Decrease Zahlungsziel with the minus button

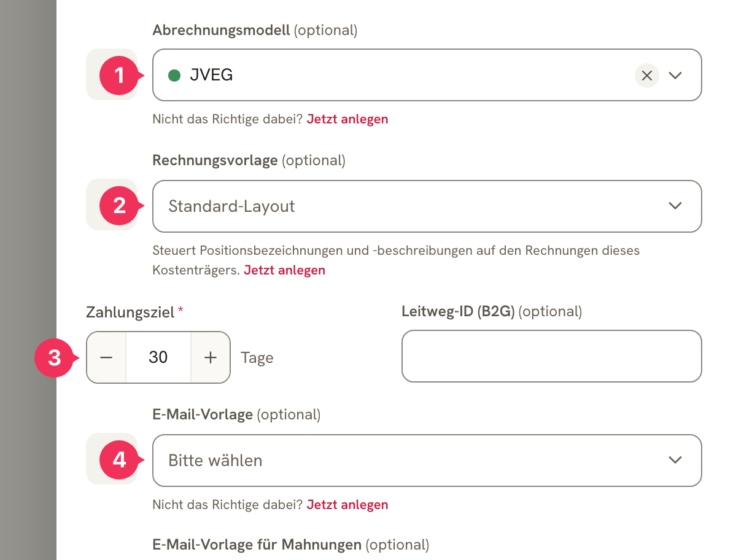[106, 357]
